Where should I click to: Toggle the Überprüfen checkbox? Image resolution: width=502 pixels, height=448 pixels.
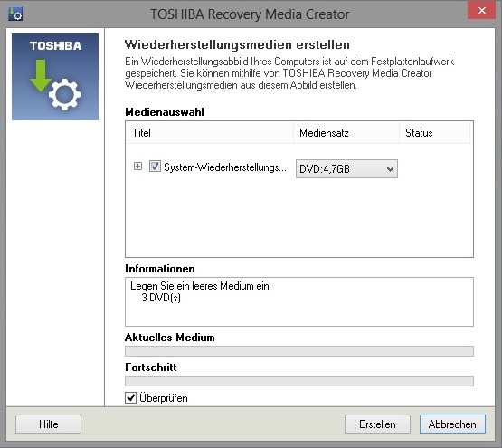130,397
